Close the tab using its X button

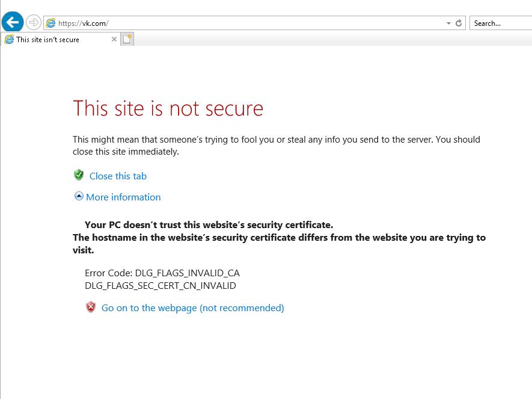(x=114, y=39)
